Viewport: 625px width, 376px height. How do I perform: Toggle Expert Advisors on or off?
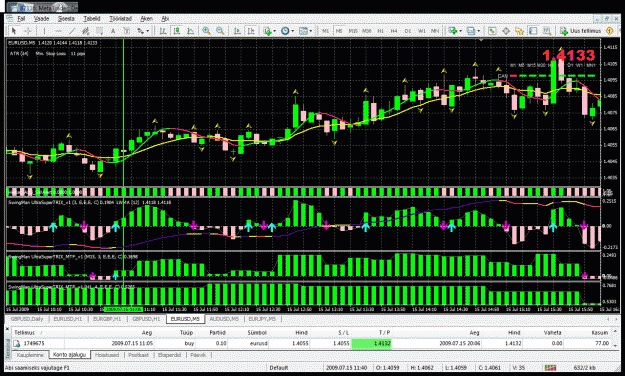click(609, 31)
